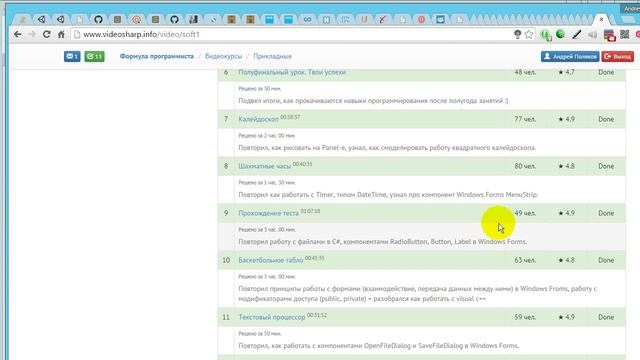The width and height of the screenshot is (640, 360).
Task: Click the description mentioning Timer and DateTime
Action: [x=388, y=195]
